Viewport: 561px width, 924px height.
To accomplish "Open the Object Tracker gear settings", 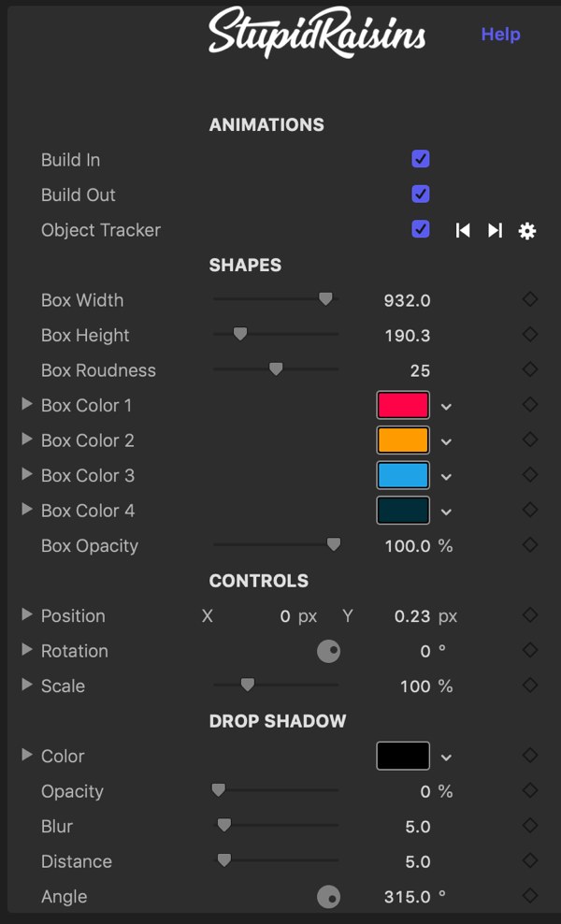I will click(x=526, y=231).
